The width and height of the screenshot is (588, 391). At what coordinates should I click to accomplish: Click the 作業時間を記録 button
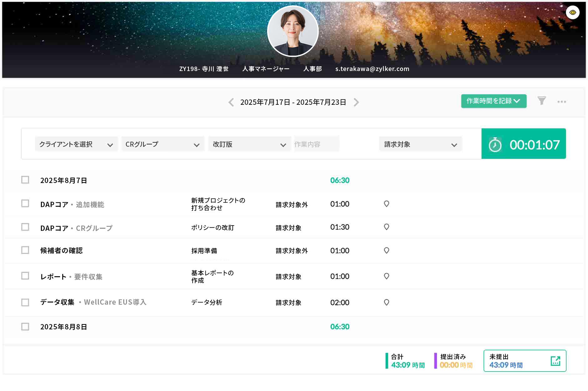click(x=493, y=101)
